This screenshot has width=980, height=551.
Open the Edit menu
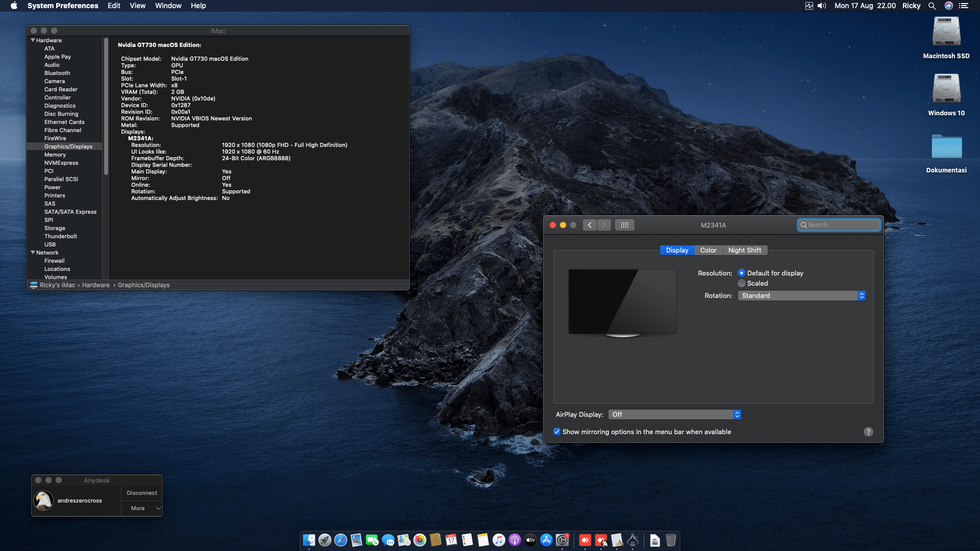(114, 6)
